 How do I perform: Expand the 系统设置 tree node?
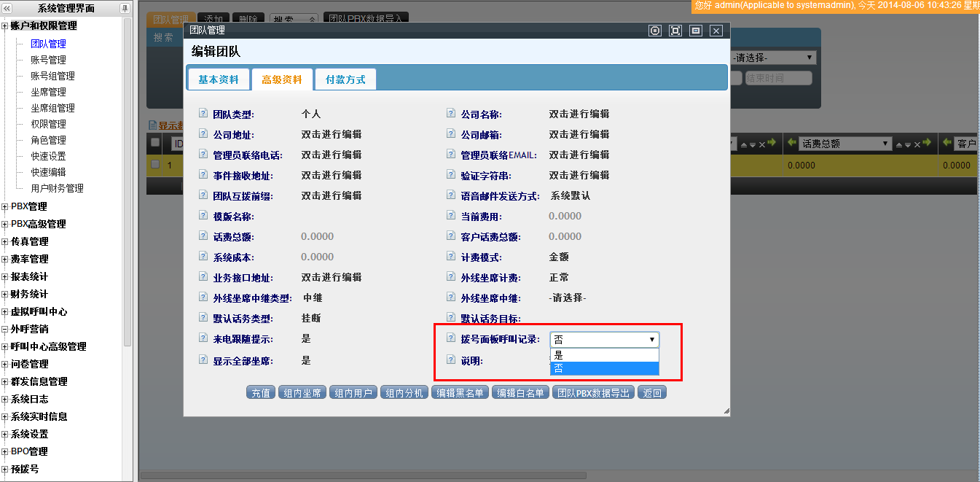[6, 434]
